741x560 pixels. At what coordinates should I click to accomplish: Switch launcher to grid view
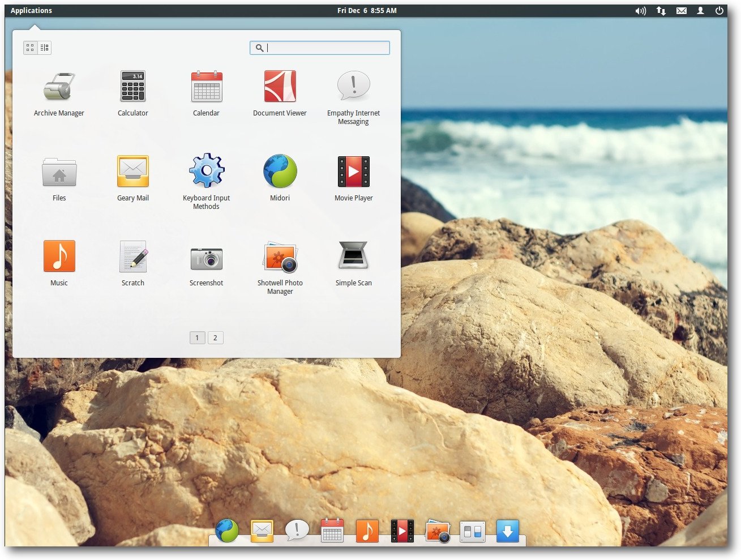click(x=31, y=48)
